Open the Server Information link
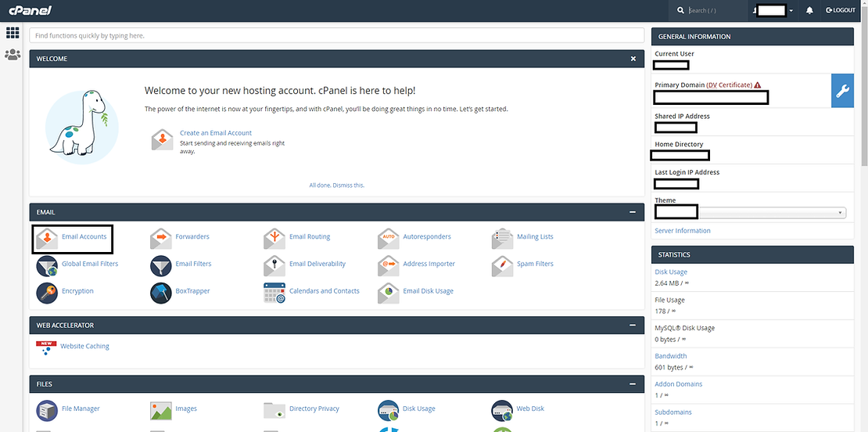Viewport: 868px width, 432px height. pos(682,231)
